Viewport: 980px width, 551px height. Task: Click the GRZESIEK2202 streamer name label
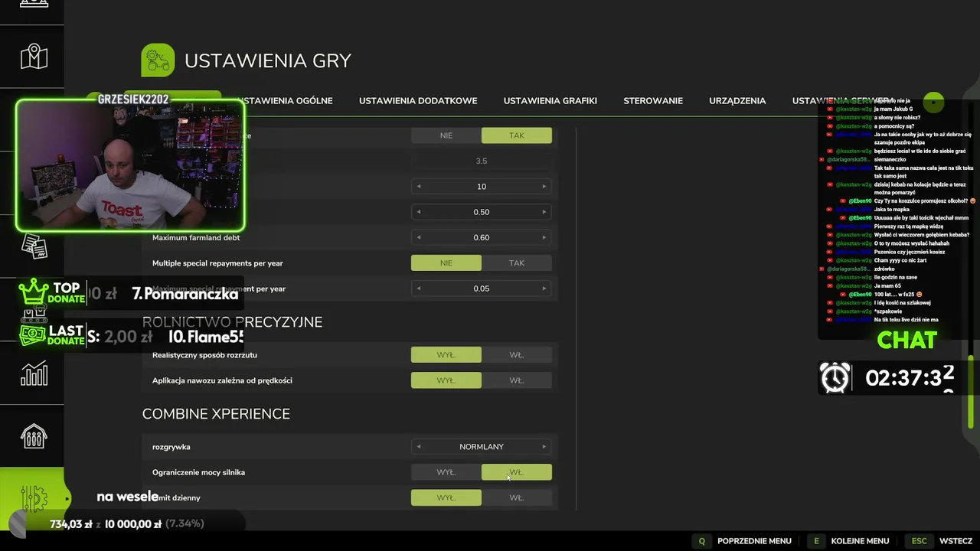(133, 99)
